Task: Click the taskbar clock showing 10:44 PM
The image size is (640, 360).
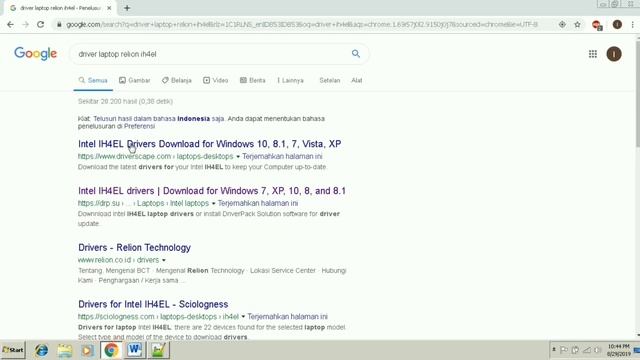Action: (618, 350)
